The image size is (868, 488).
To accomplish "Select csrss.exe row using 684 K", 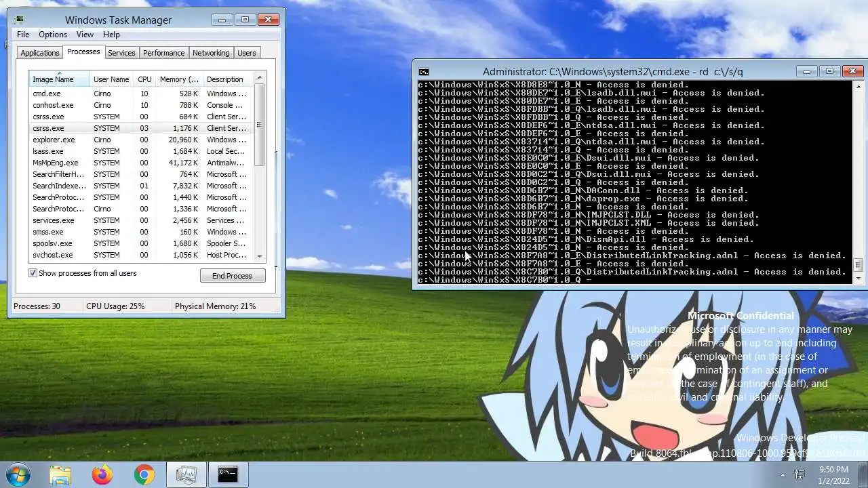I will click(140, 117).
